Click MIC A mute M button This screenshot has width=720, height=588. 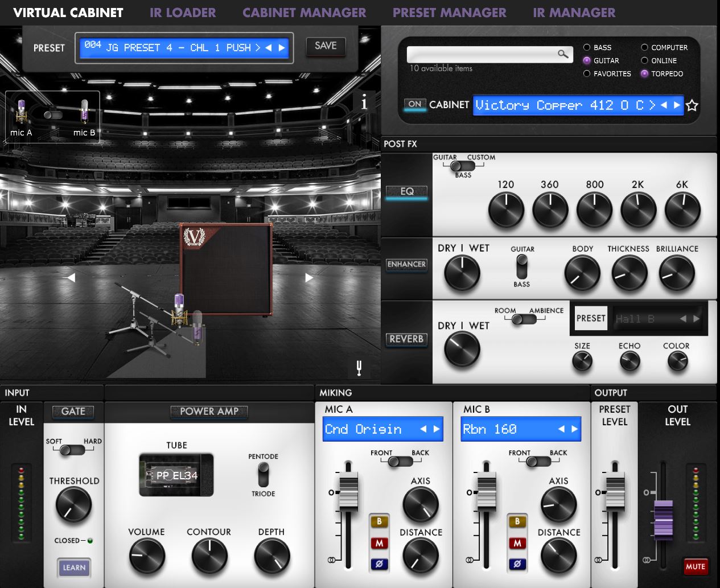[x=379, y=543]
